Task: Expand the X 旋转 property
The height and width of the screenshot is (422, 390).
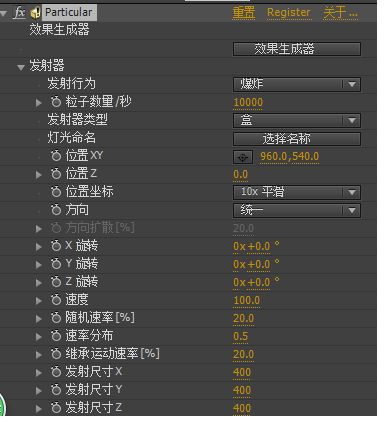Action: [x=39, y=247]
